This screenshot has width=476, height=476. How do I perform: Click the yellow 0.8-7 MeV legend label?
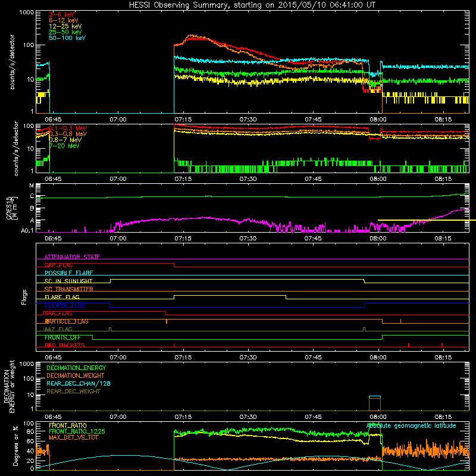[x=65, y=140]
